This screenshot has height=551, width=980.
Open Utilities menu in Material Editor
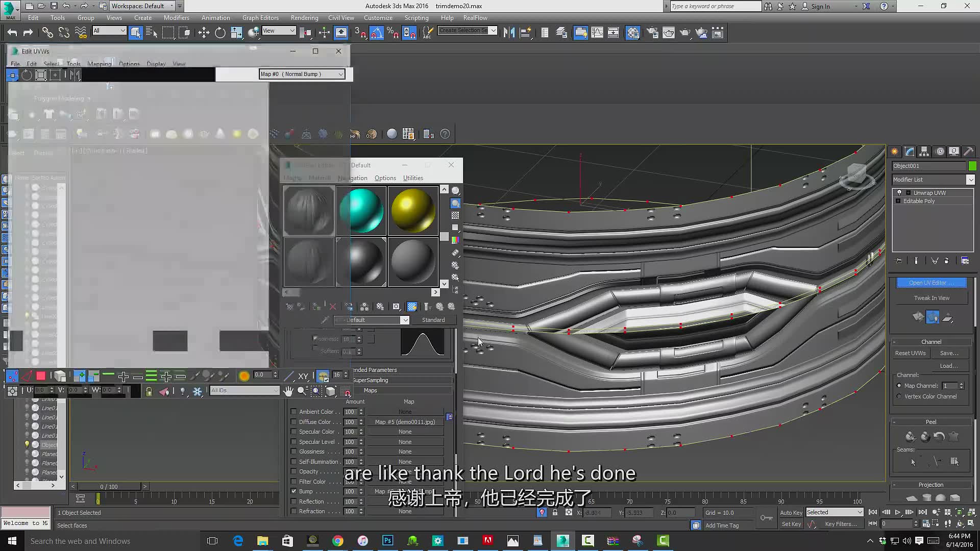(x=413, y=178)
